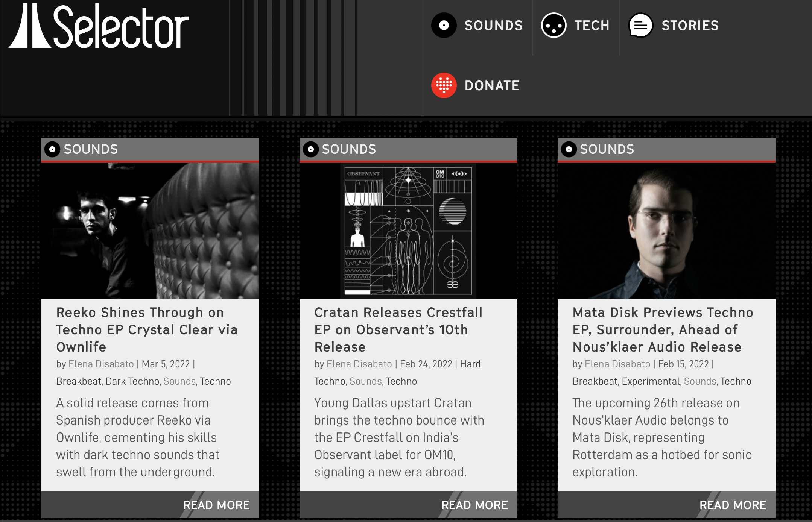
Task: Click the Stories speech bubble icon
Action: coord(640,25)
